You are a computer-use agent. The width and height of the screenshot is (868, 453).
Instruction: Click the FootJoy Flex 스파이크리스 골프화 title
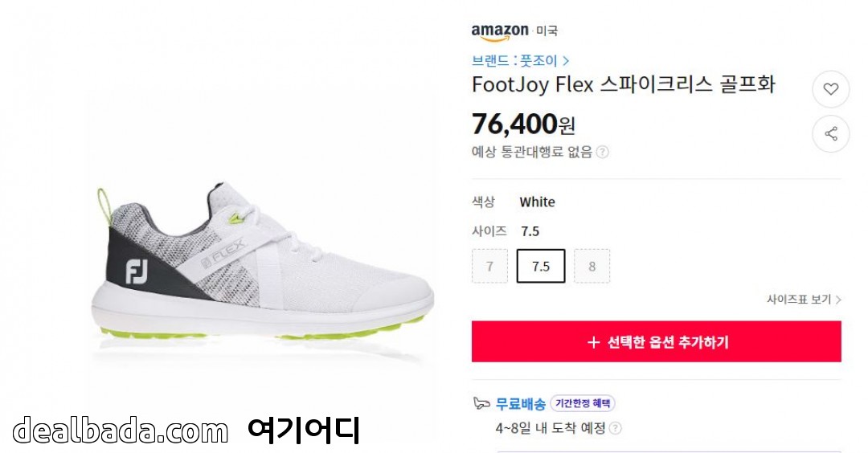pos(623,84)
